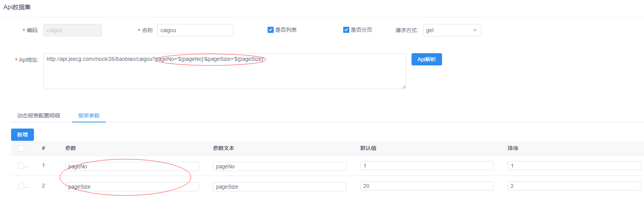Click the Api数据集 page title
This screenshot has height=202, width=644.
point(17,7)
